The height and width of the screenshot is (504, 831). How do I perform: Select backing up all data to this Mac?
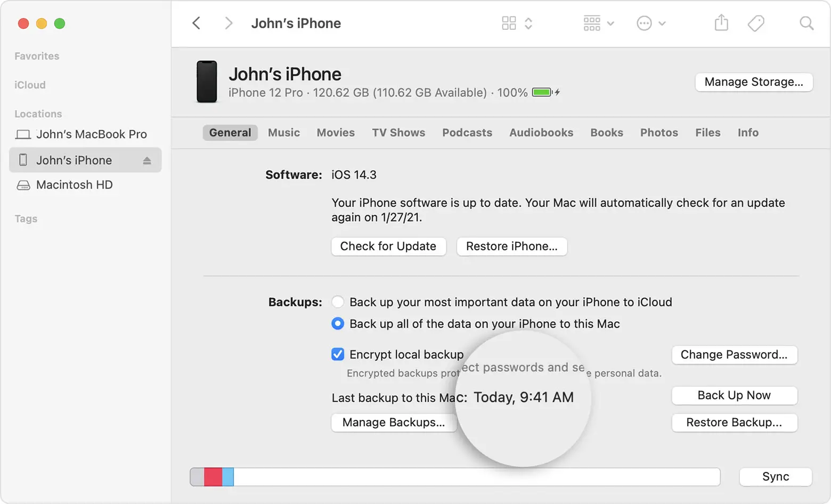tap(338, 323)
